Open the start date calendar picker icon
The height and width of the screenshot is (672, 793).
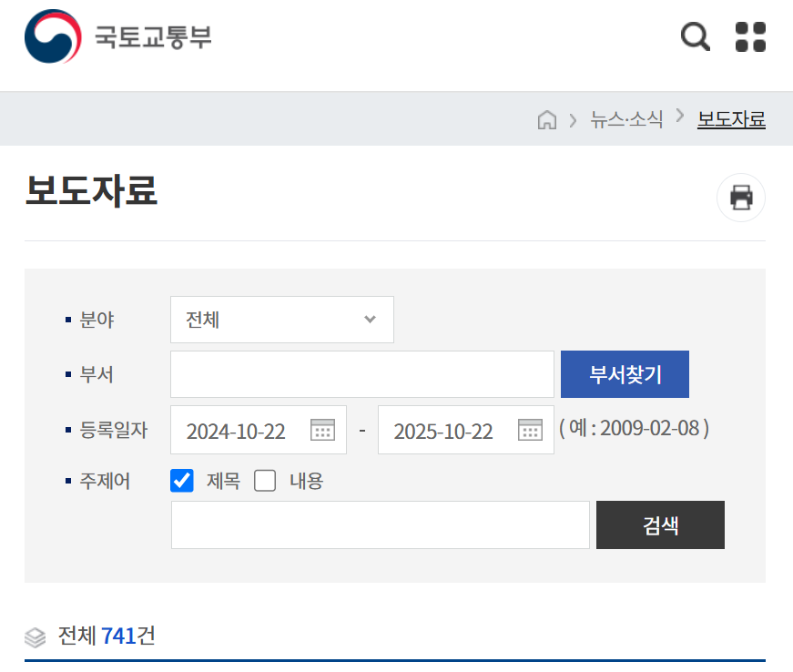pyautogui.click(x=323, y=430)
